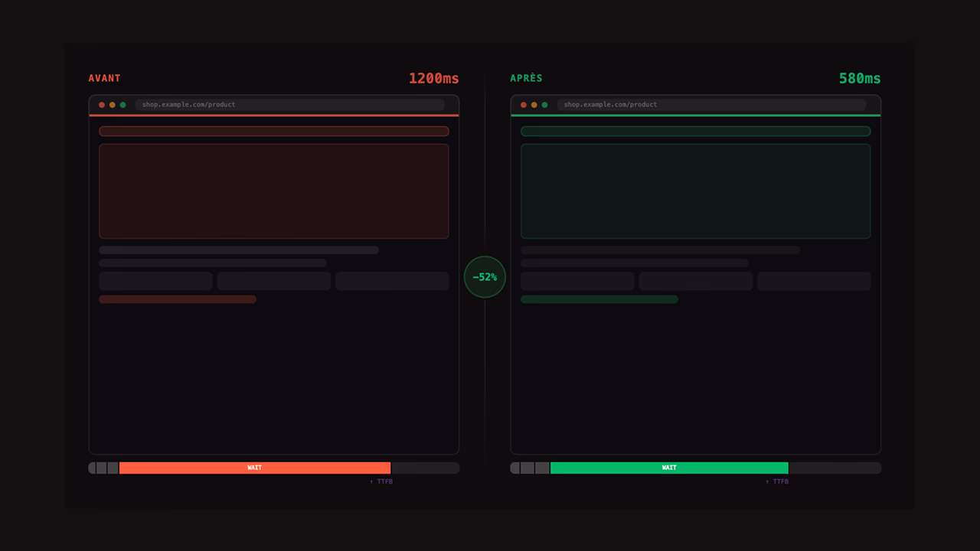Click the short red bar below AVANT buttons
The height and width of the screenshot is (551, 980).
178,299
